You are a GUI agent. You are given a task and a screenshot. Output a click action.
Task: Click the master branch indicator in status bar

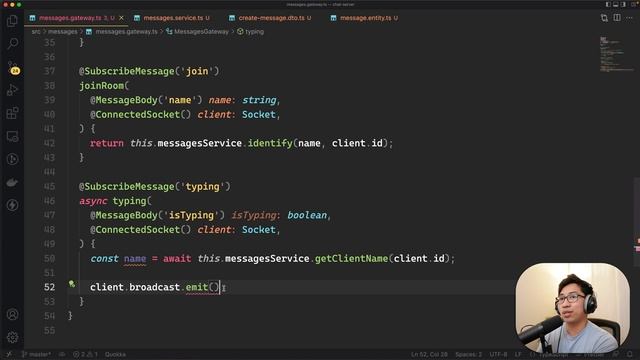click(36, 355)
